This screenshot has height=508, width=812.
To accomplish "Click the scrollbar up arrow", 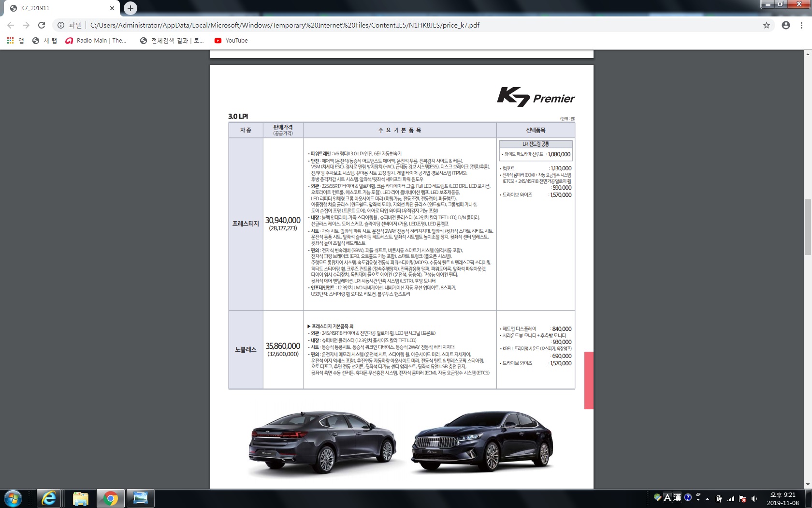I will [x=808, y=54].
